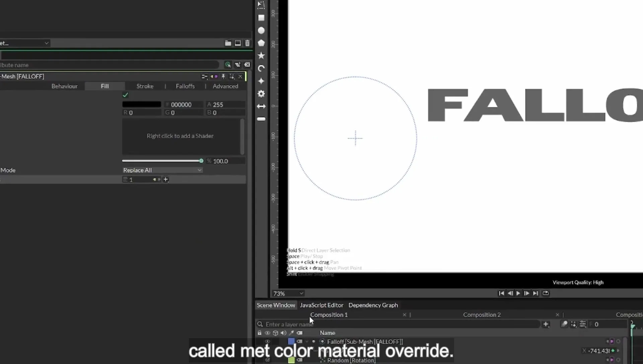Switch to the Behaviour tab

(x=64, y=86)
